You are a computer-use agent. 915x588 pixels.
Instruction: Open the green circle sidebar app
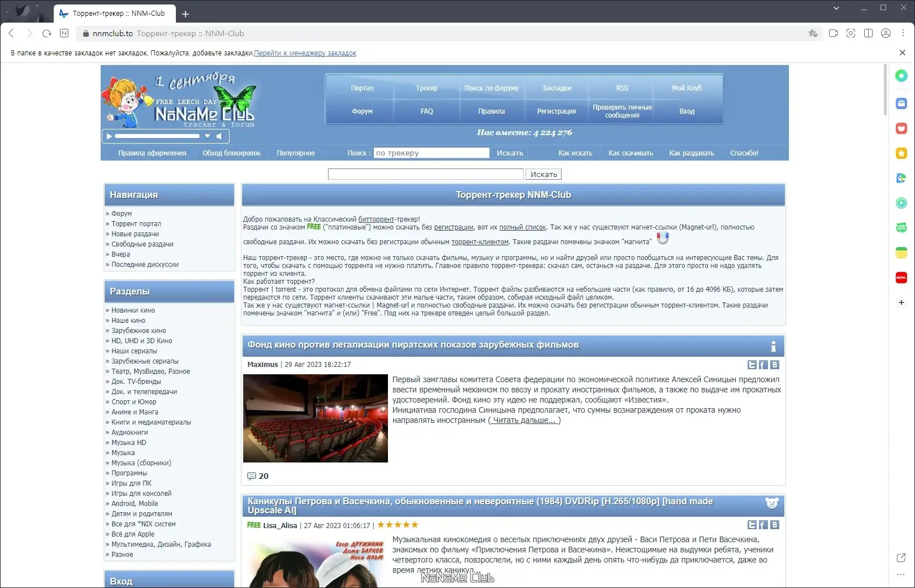901,76
